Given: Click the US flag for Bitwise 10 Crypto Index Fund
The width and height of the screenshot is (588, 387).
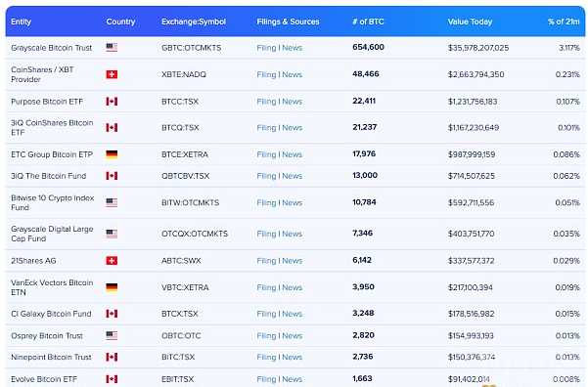Looking at the screenshot, I should pos(112,202).
